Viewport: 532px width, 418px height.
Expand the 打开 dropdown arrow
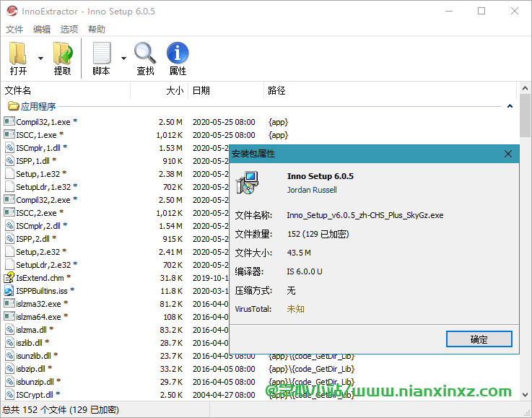pyautogui.click(x=40, y=58)
